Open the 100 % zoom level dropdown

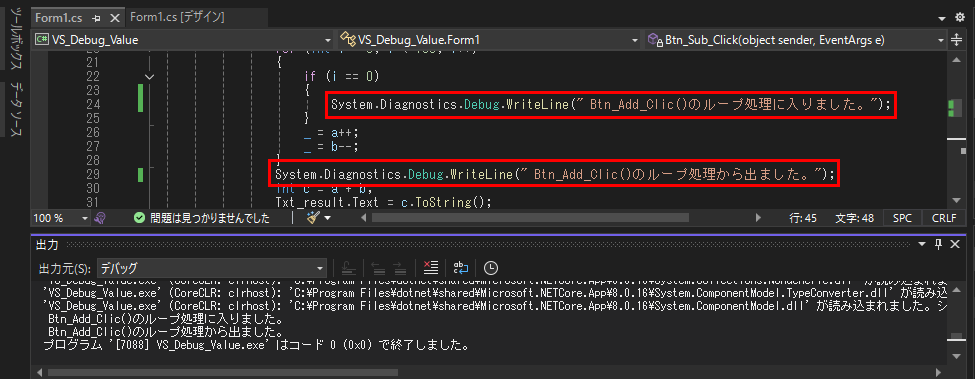pyautogui.click(x=61, y=218)
